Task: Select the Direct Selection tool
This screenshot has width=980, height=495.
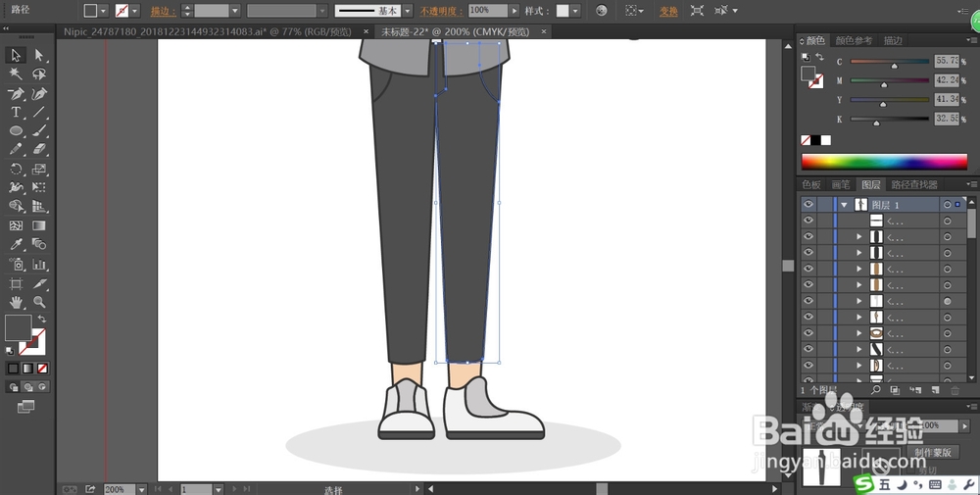Action: (39, 56)
